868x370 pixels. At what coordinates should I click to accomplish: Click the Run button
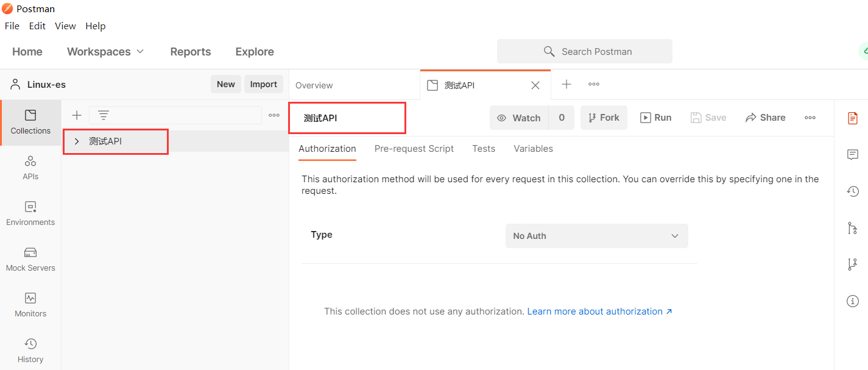656,118
